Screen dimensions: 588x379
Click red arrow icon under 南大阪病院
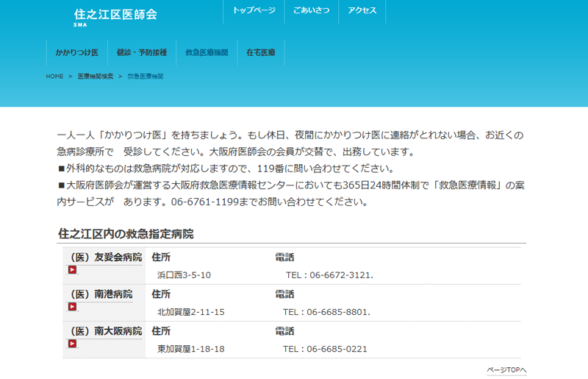pyautogui.click(x=72, y=344)
